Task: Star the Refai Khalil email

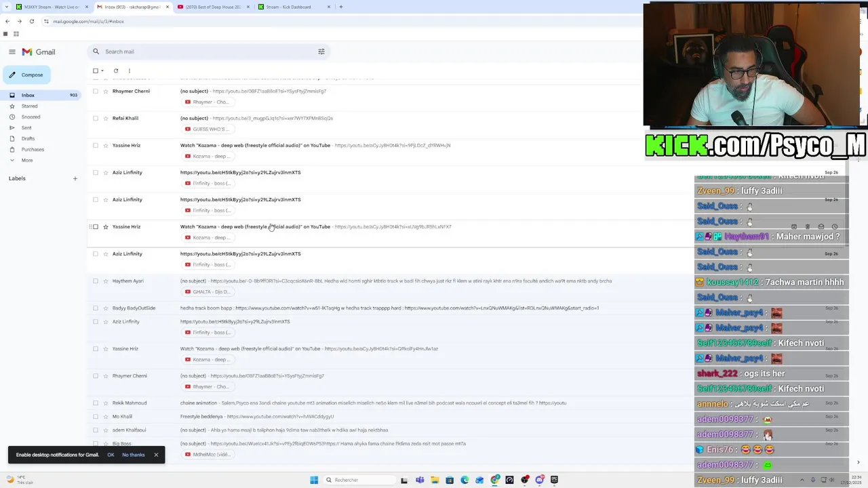Action: click(x=106, y=118)
